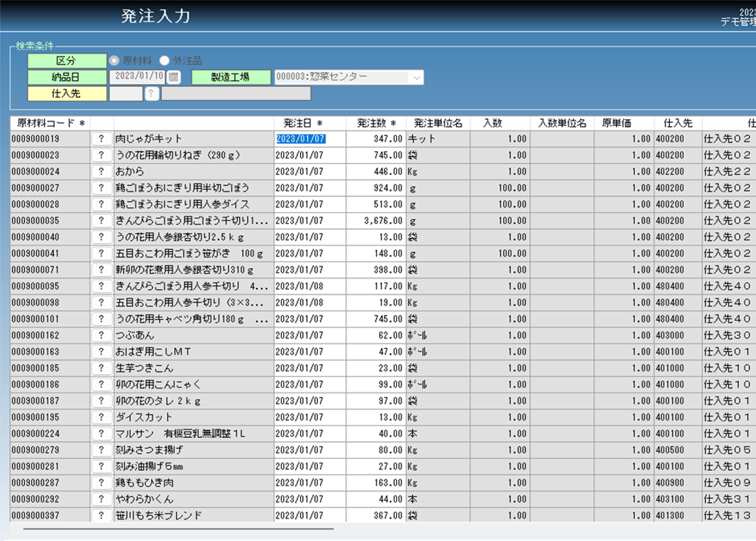The height and width of the screenshot is (541, 756).
Task: Click the 発注日 column header
Action: click(310, 124)
